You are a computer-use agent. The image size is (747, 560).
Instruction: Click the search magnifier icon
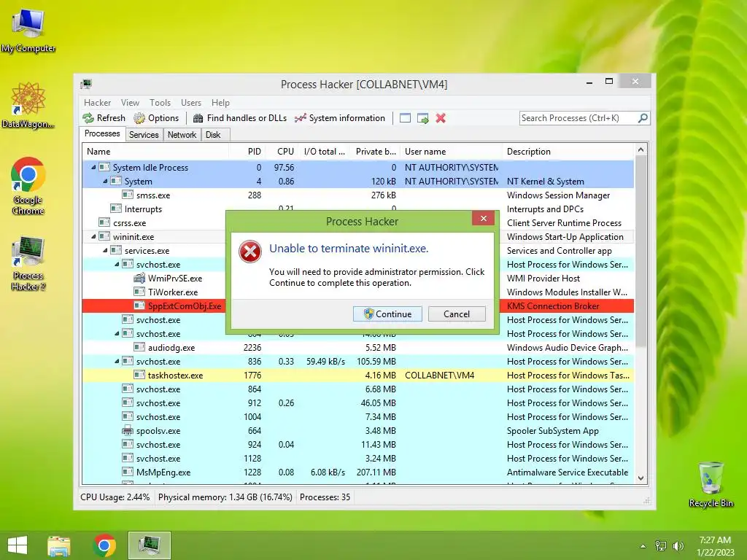pyautogui.click(x=643, y=117)
